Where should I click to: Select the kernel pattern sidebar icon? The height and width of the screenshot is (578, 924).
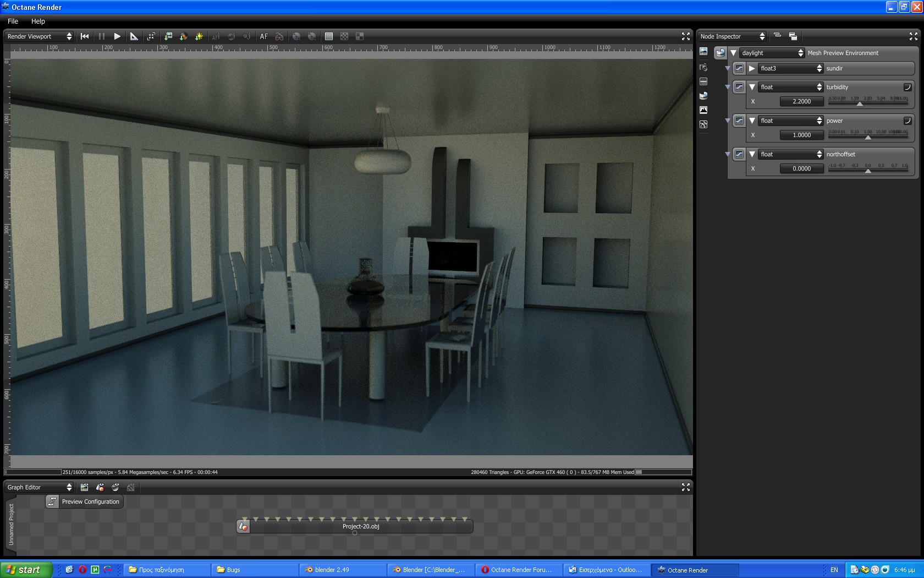(x=703, y=124)
